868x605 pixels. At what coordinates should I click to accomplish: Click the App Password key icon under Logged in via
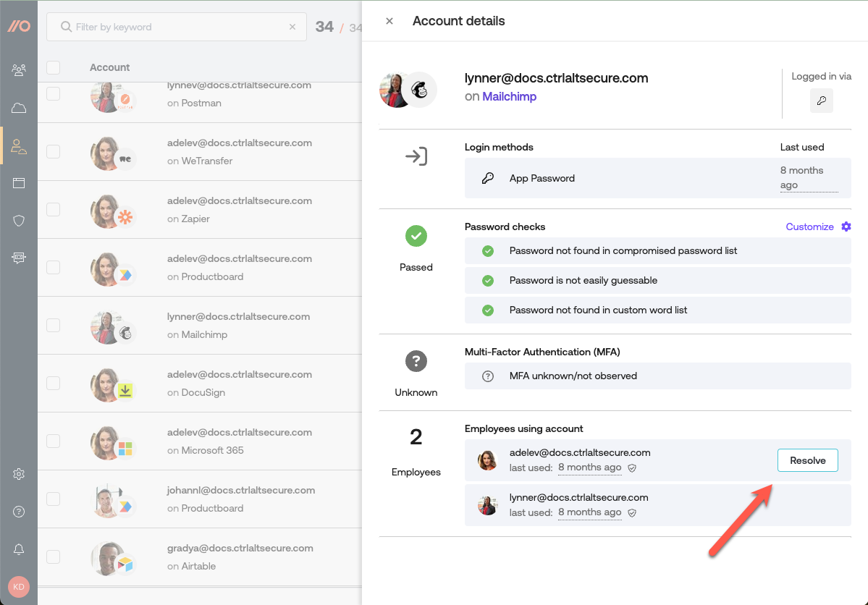click(x=822, y=101)
